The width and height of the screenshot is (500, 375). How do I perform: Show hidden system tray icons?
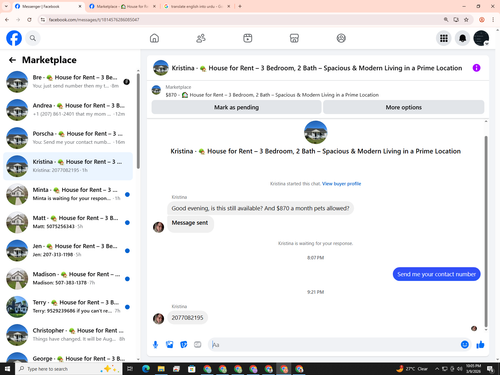tap(437, 369)
